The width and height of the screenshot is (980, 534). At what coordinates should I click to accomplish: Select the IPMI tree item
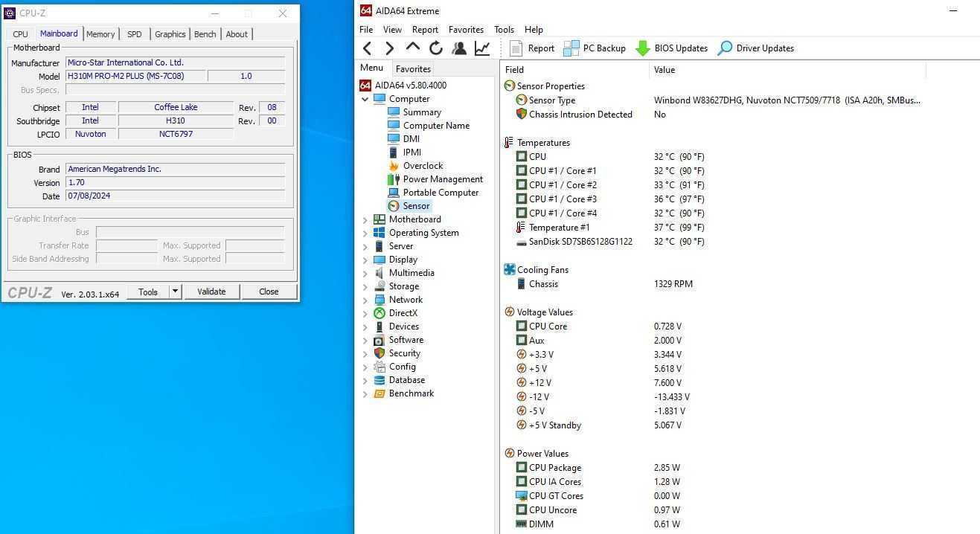tap(412, 152)
